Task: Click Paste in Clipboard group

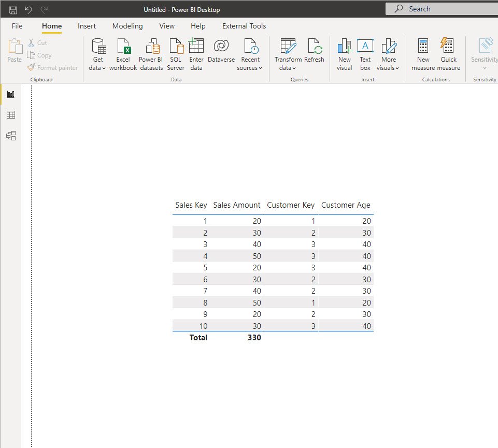Action: pyautogui.click(x=15, y=51)
